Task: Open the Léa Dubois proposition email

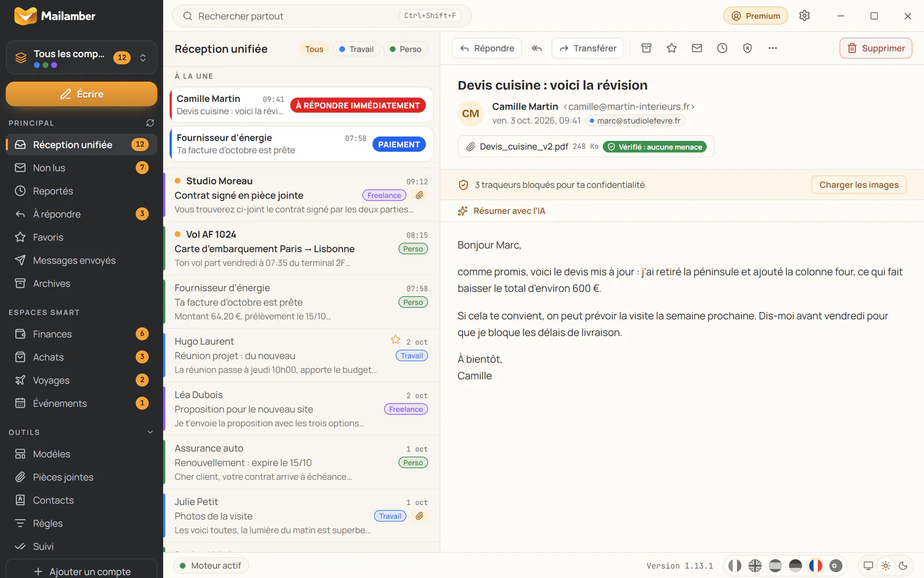Action: 301,409
